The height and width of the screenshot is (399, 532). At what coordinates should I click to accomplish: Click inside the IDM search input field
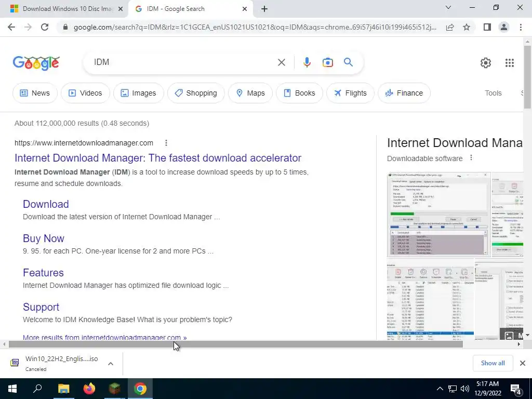pyautogui.click(x=183, y=62)
